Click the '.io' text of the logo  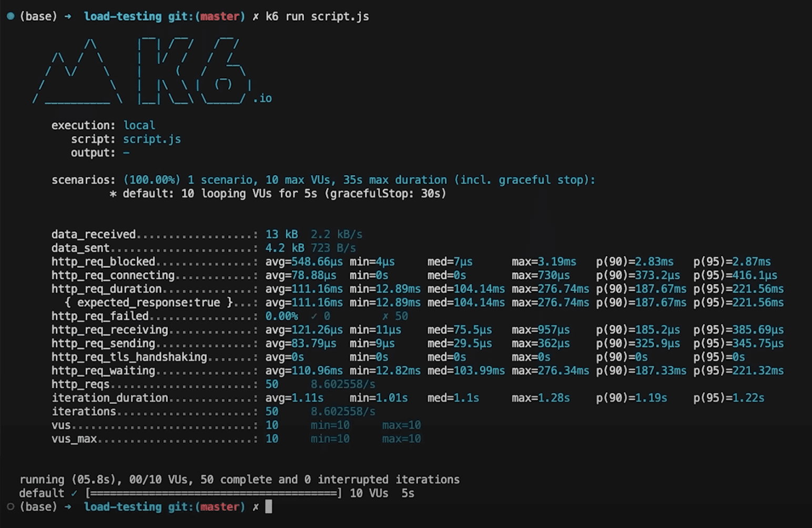click(262, 98)
